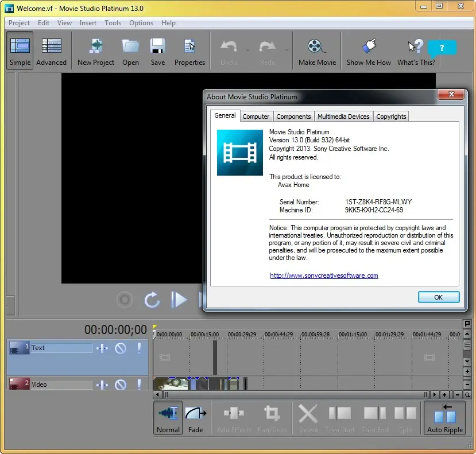Click the Delete button

tap(308, 418)
